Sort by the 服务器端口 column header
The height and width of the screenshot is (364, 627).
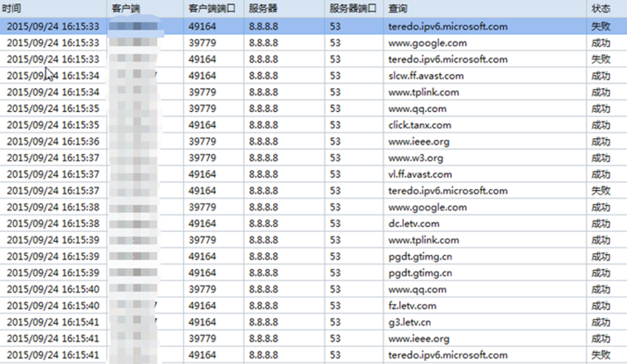coord(354,9)
